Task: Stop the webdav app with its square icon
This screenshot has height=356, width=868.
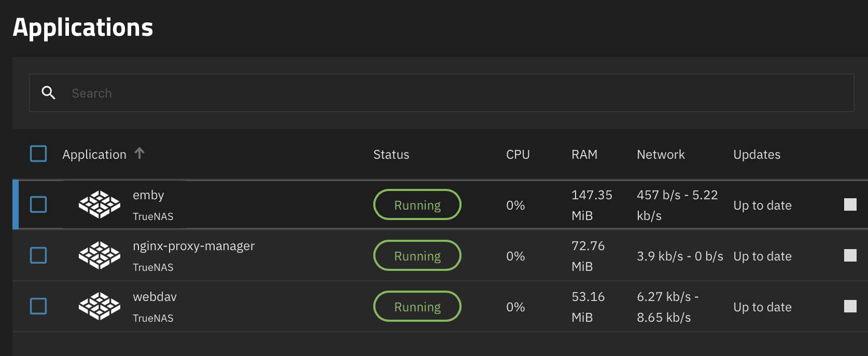Action: [850, 306]
